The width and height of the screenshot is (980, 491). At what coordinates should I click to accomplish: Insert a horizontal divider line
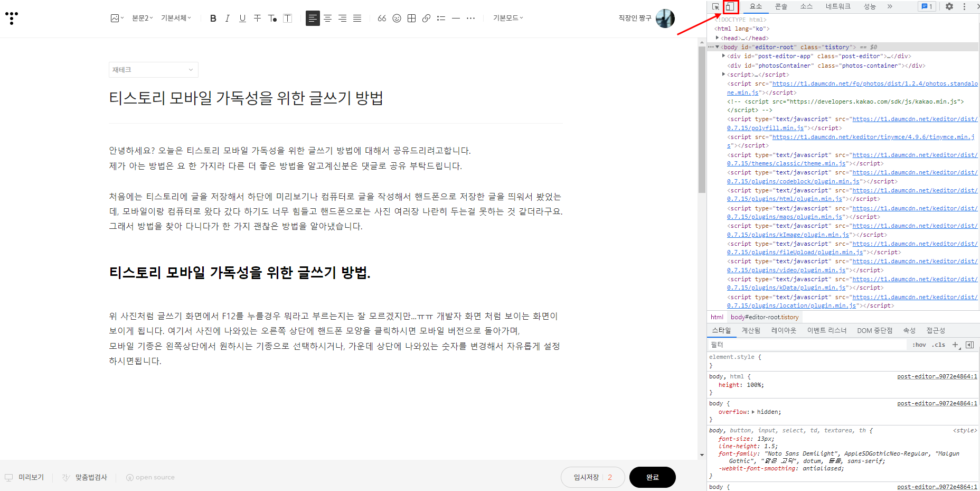(x=456, y=18)
